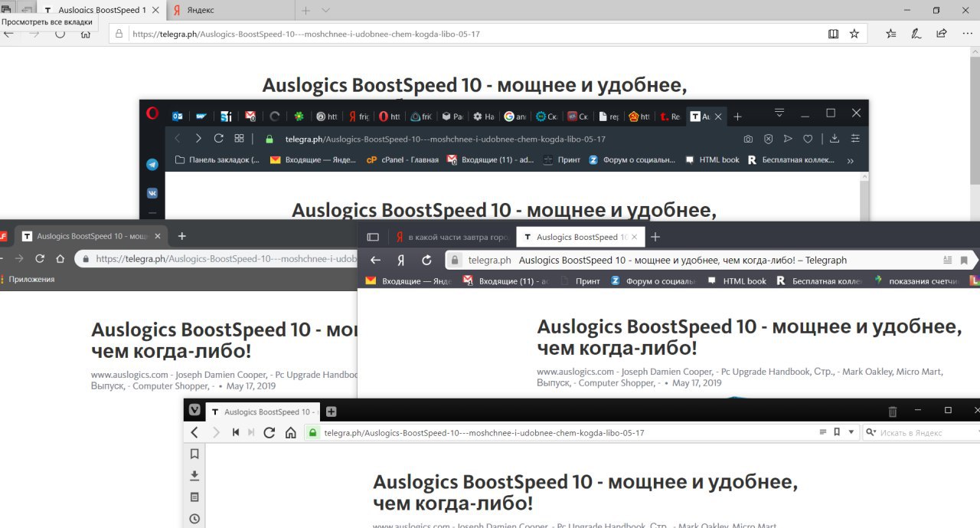
Task: Click the reader mode icon in the Yandex address bar
Action: 948,260
